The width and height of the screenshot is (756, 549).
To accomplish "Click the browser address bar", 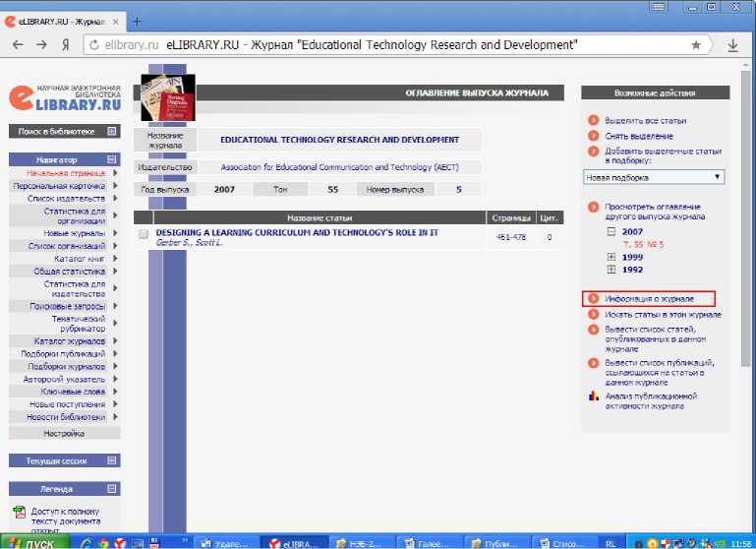I will point(395,45).
